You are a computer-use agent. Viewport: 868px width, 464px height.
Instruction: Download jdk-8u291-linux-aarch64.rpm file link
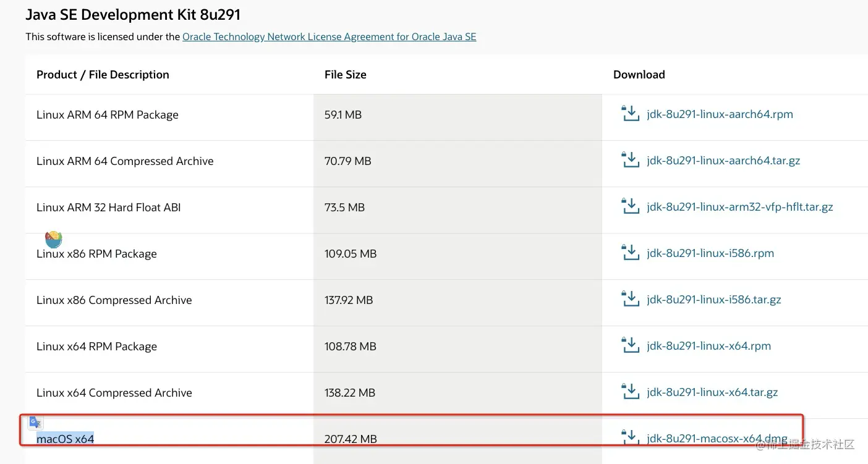coord(720,114)
